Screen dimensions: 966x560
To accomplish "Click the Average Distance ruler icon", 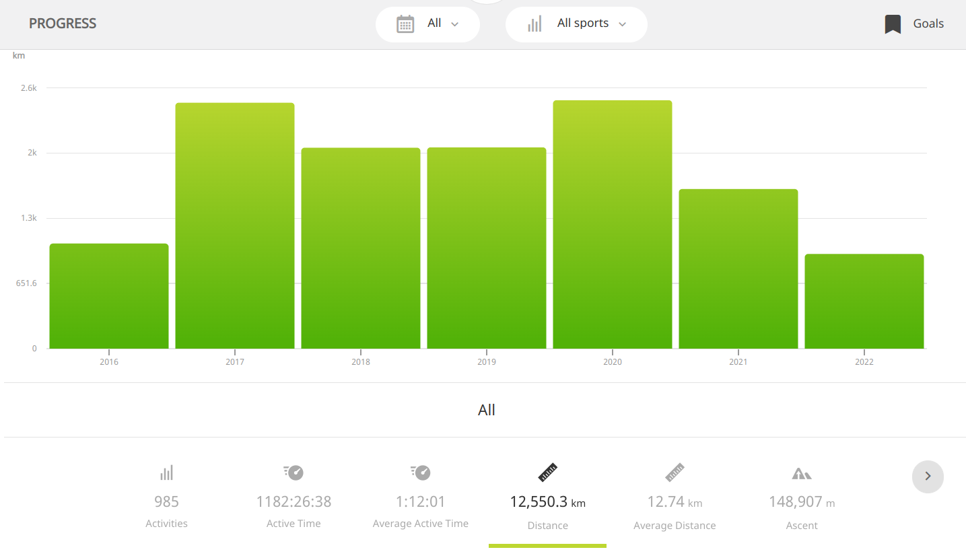I will click(x=675, y=473).
